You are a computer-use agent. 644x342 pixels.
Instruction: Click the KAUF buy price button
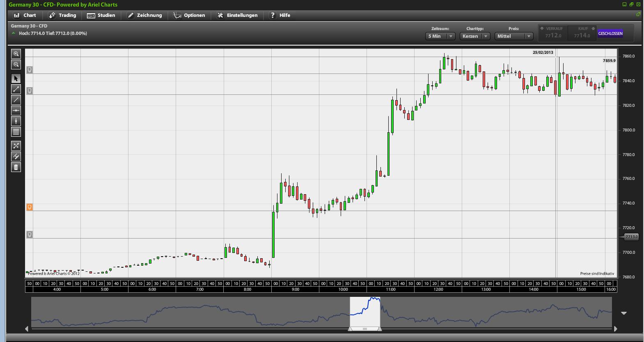coord(583,33)
